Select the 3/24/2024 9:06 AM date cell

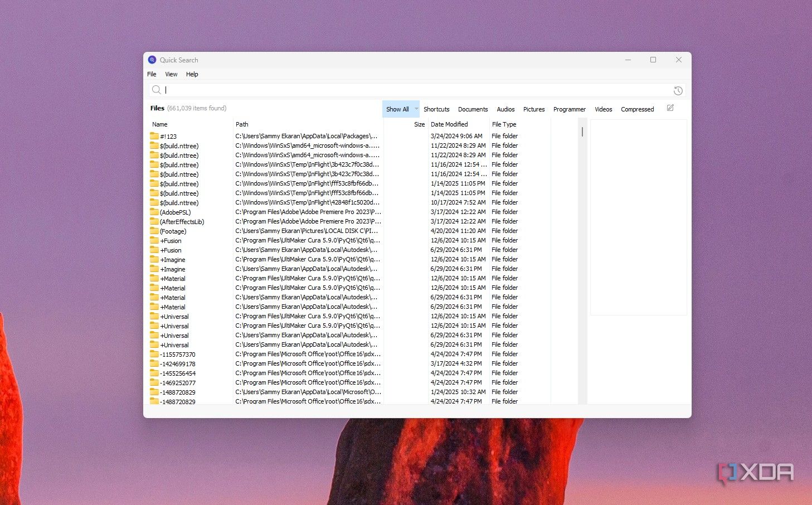click(456, 136)
